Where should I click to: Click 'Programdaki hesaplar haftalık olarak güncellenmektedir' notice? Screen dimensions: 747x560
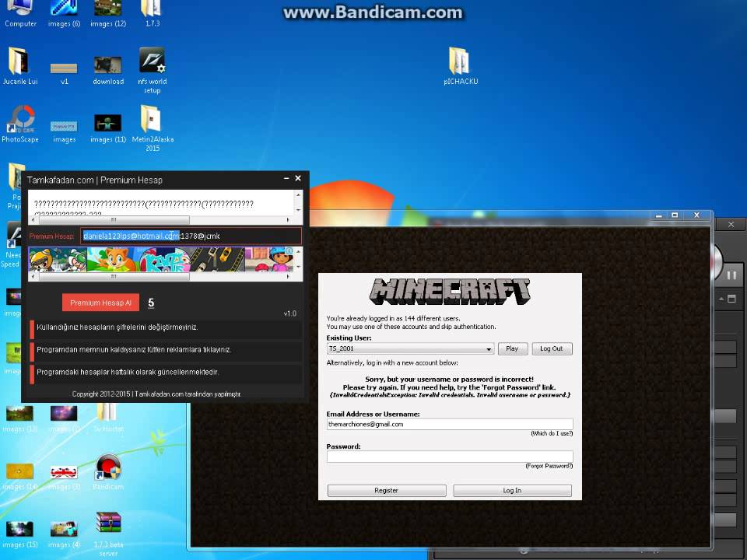pos(128,372)
